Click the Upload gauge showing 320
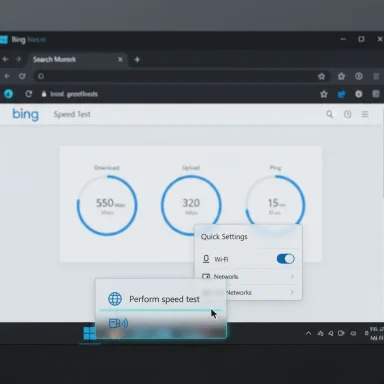The width and height of the screenshot is (384, 384). click(191, 206)
